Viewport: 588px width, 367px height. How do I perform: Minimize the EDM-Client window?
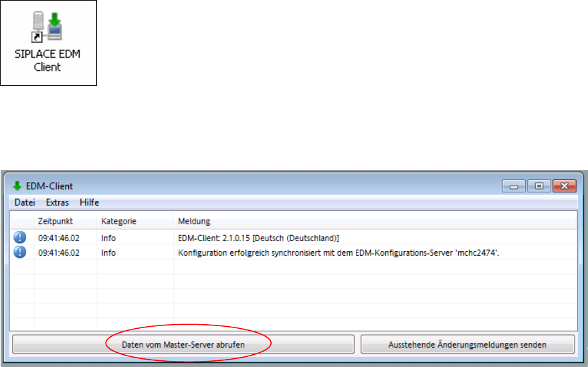click(x=514, y=186)
